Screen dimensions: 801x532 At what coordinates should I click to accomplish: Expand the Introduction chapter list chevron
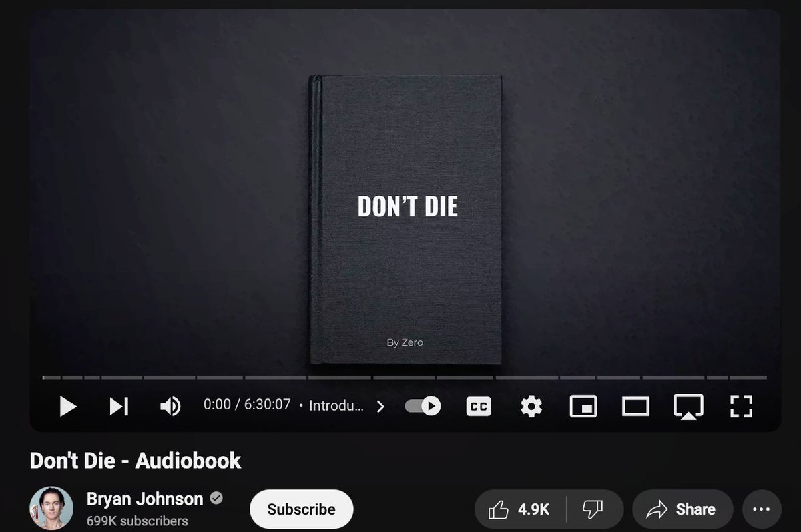pyautogui.click(x=380, y=406)
